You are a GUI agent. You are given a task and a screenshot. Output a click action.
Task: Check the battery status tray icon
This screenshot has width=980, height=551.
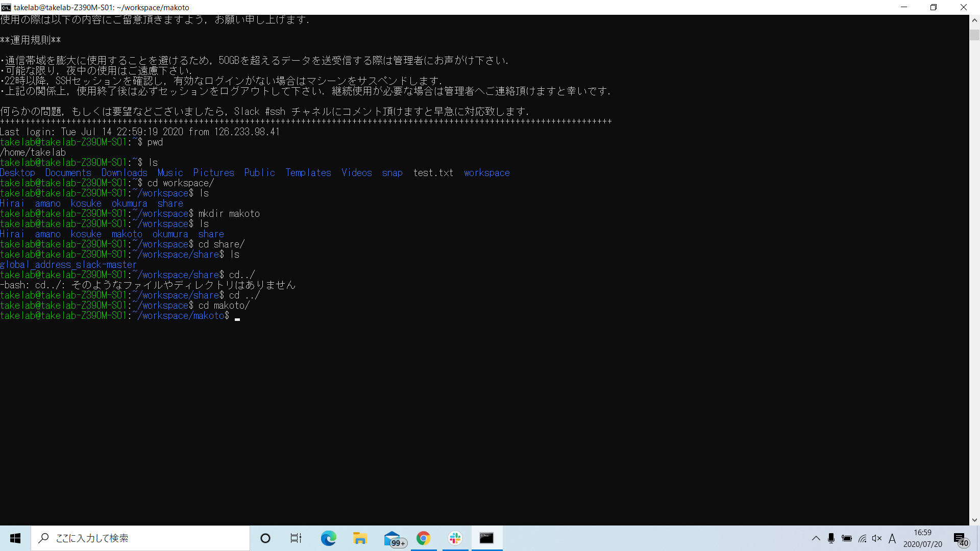pyautogui.click(x=847, y=538)
